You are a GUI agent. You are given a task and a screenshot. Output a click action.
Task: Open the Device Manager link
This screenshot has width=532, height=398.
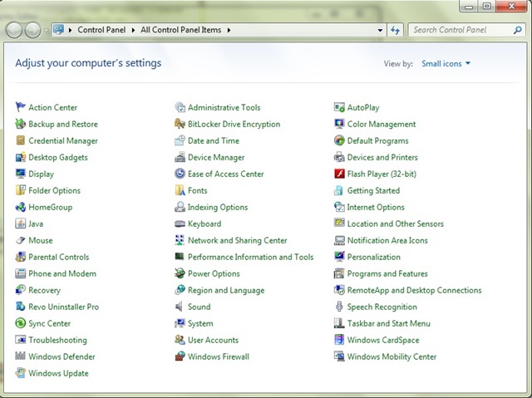(x=216, y=157)
